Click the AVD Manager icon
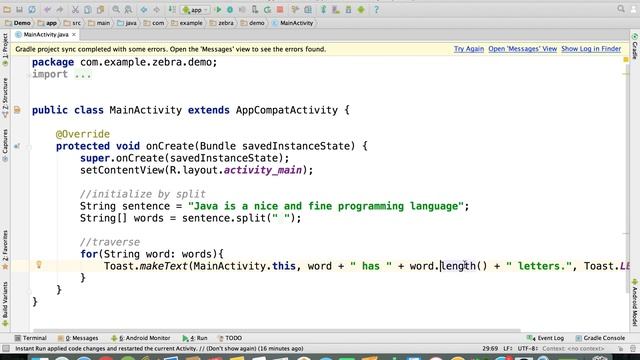The image size is (640, 360). click(336, 9)
